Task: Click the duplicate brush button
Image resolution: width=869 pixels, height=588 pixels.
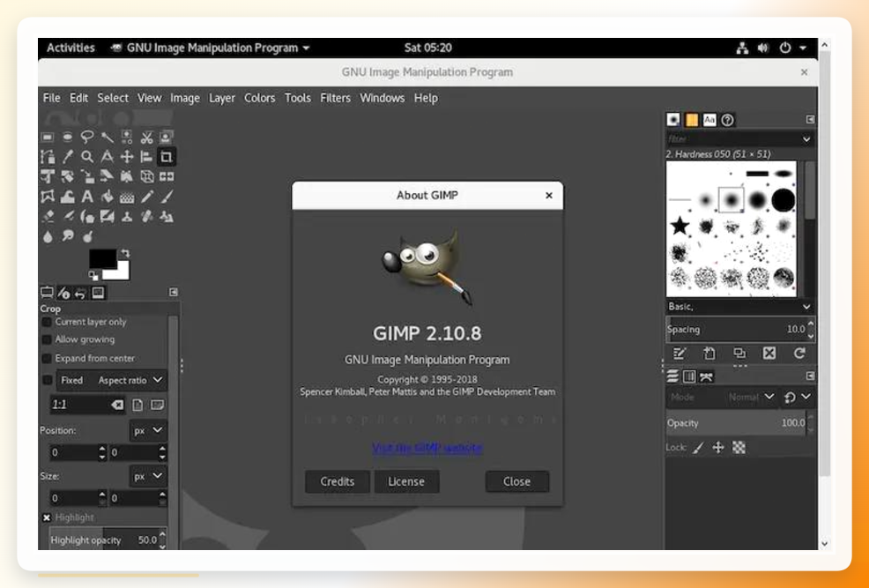Action: [x=739, y=353]
